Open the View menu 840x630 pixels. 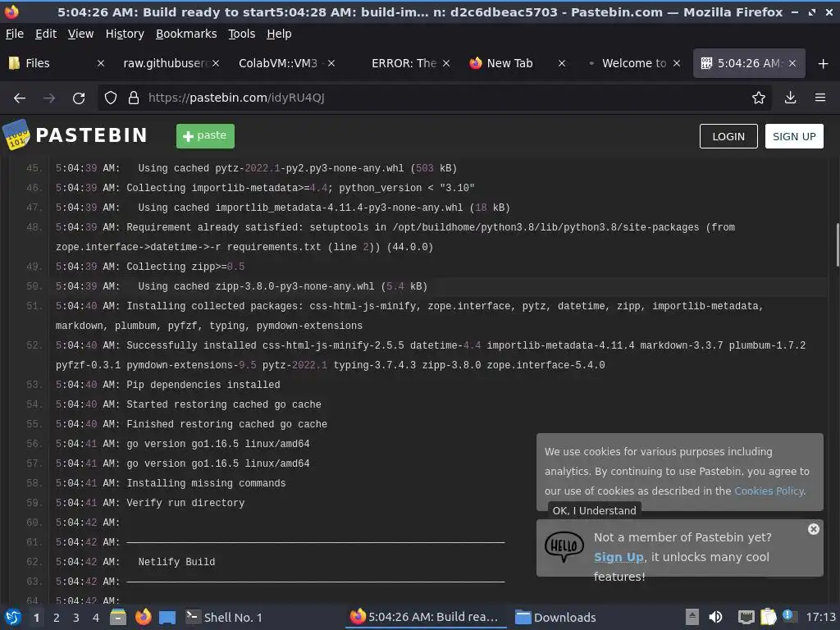click(81, 34)
